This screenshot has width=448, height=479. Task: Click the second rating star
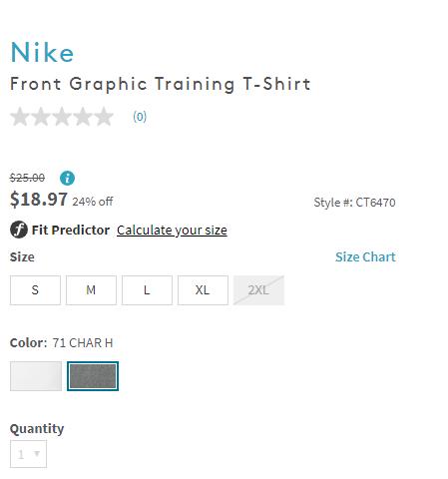41,117
